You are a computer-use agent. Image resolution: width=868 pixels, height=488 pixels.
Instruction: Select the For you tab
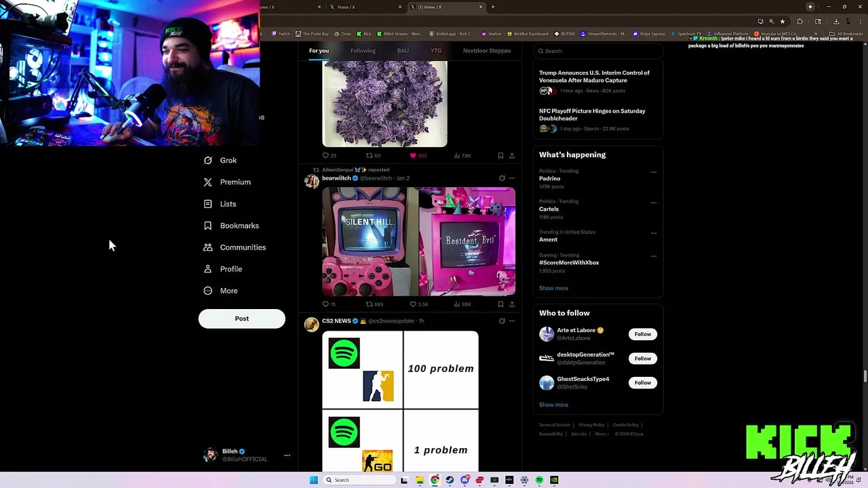319,51
